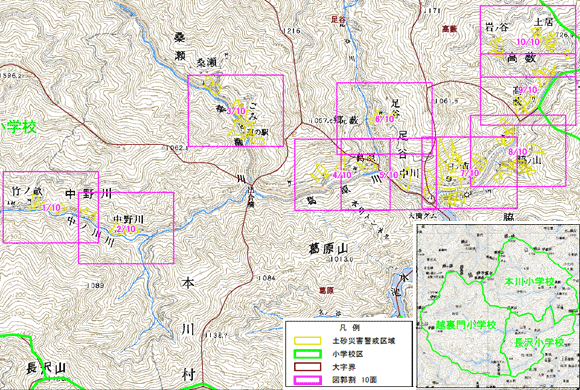
Task: Click the 7/10 sheet label
Action: tap(470, 173)
